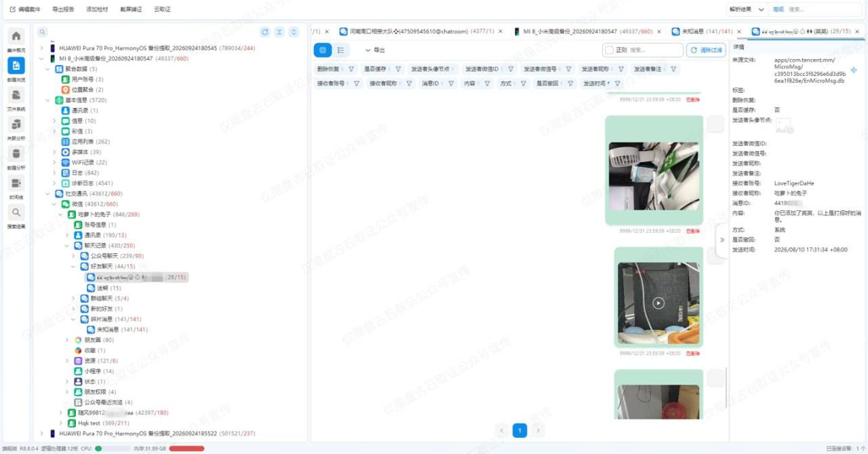Image resolution: width=868 pixels, height=454 pixels.
Task: Click the message search input field
Action: 654,50
